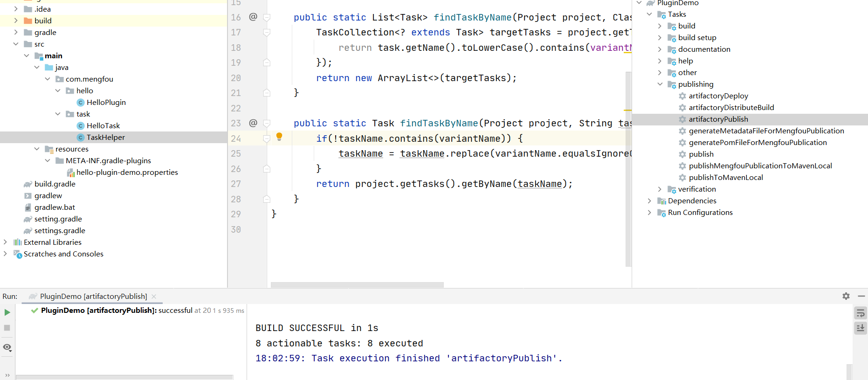Close the PluginDemo run tab
This screenshot has width=868, height=380.
154,297
